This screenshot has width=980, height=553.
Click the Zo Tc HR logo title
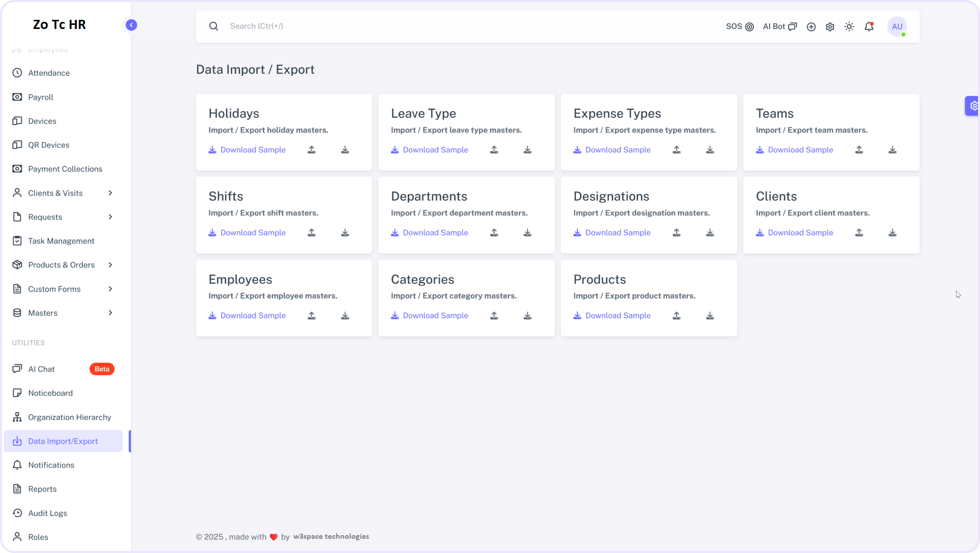(59, 24)
